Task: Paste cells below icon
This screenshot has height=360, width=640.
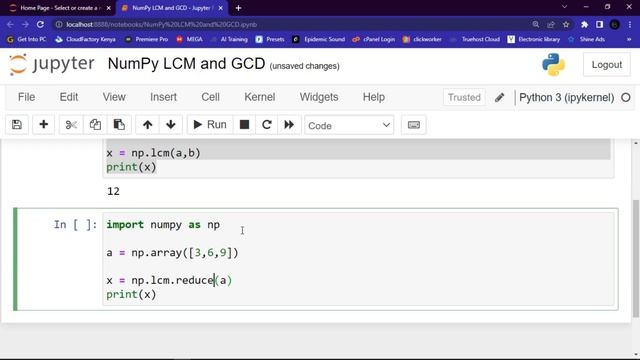Action: coord(119,124)
